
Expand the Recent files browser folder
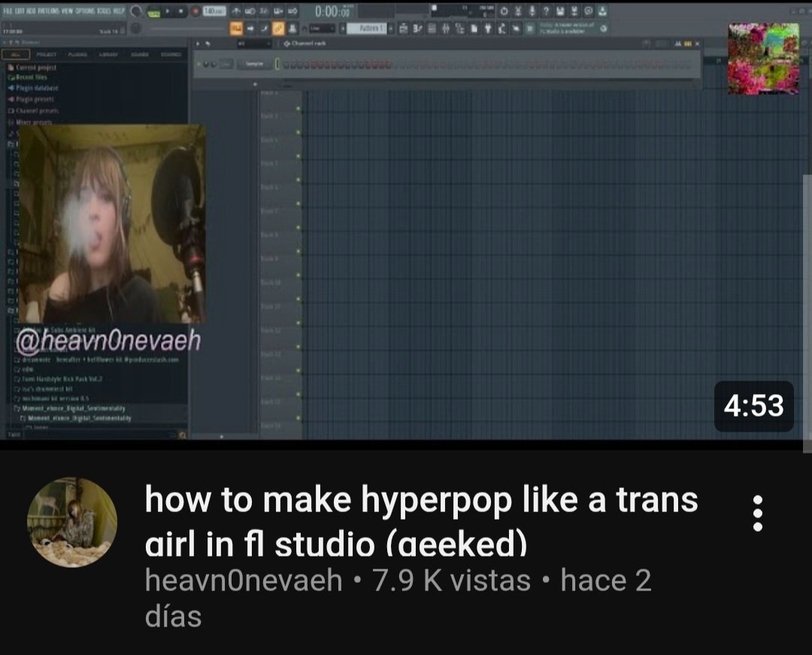click(x=28, y=77)
